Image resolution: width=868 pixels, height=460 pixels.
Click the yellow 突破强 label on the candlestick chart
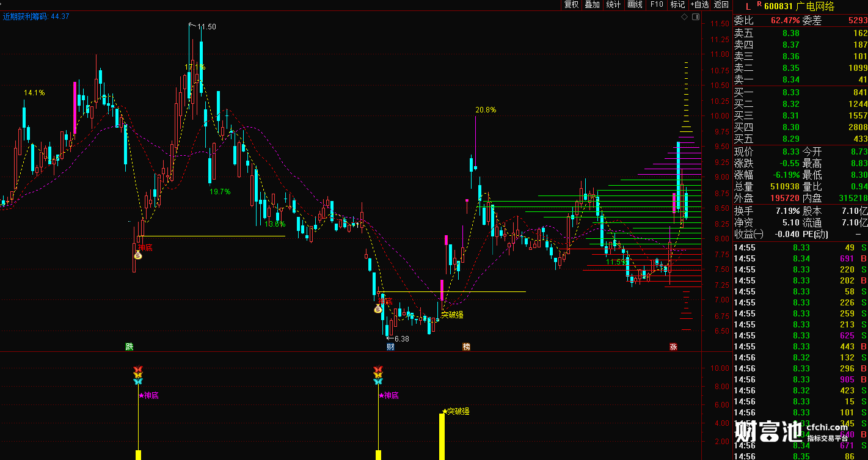[x=452, y=315]
